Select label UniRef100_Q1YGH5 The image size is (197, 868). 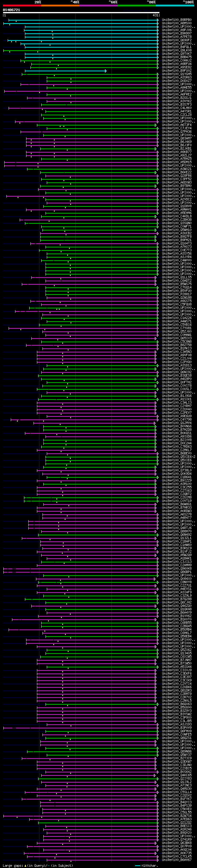[177, 74]
